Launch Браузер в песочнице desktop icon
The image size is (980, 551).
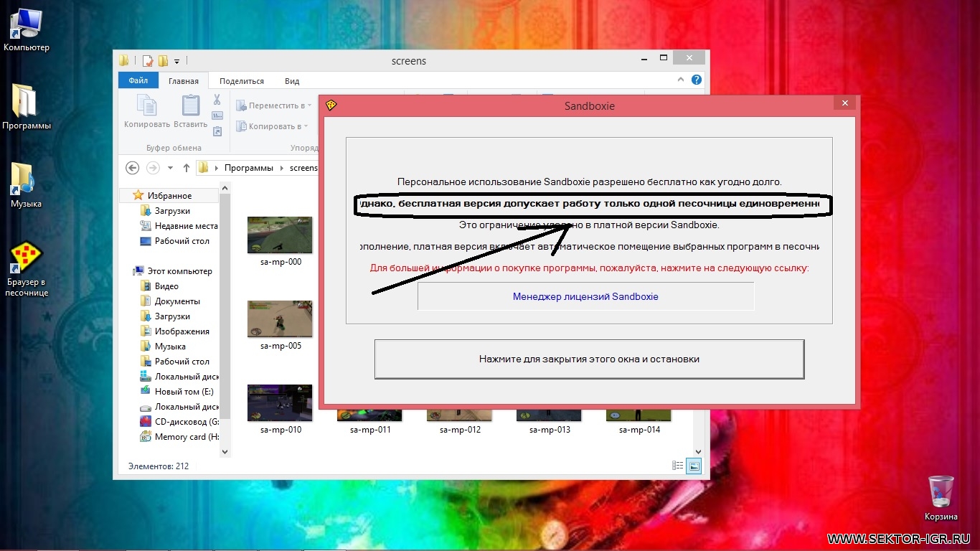click(27, 269)
